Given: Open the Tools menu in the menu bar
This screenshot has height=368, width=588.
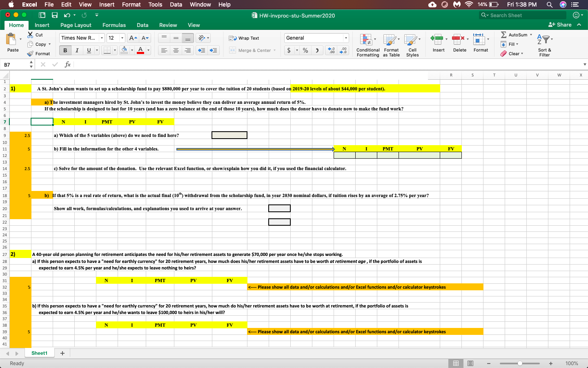Looking at the screenshot, I should coord(155,4).
